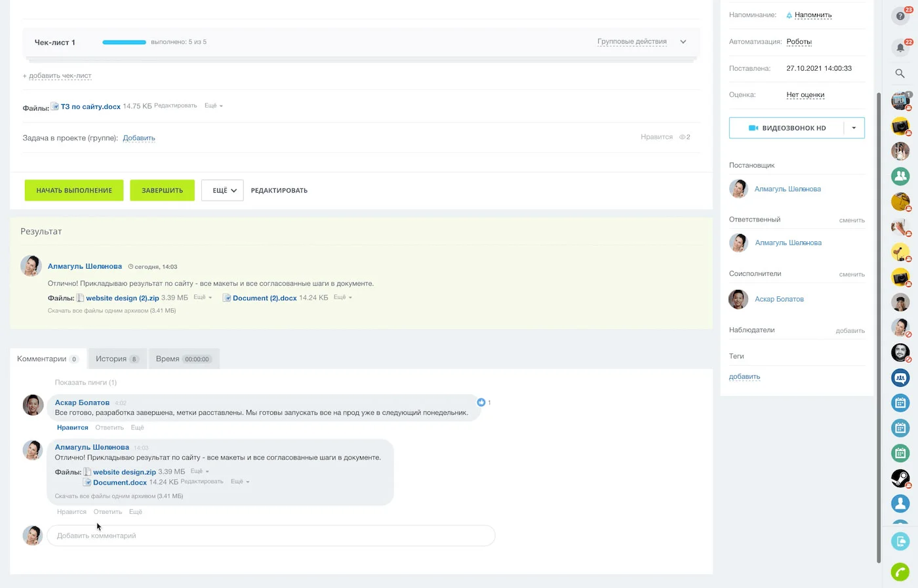918x588 pixels.
Task: Open Ещё menu for website design.zip in comment
Action: coord(199,471)
